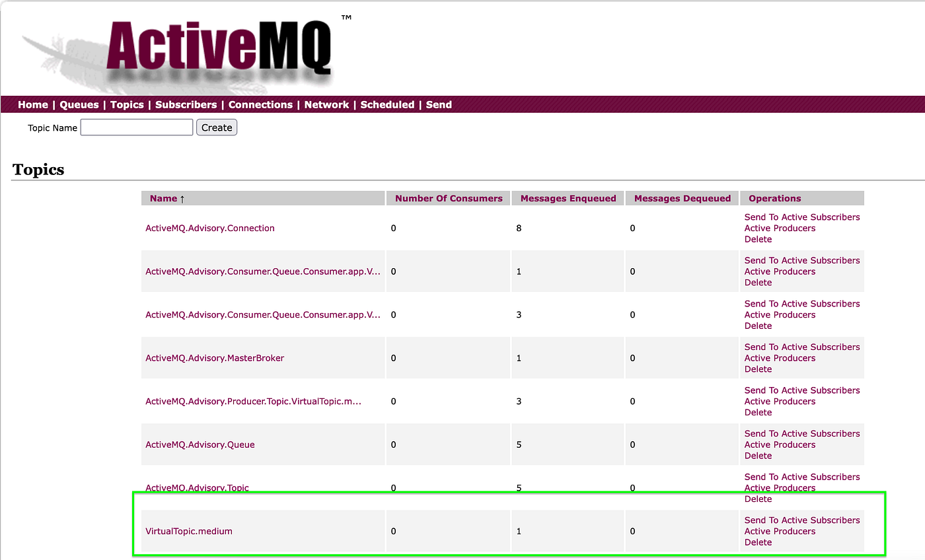The image size is (925, 560).
Task: Navigate to Connections
Action: click(260, 104)
